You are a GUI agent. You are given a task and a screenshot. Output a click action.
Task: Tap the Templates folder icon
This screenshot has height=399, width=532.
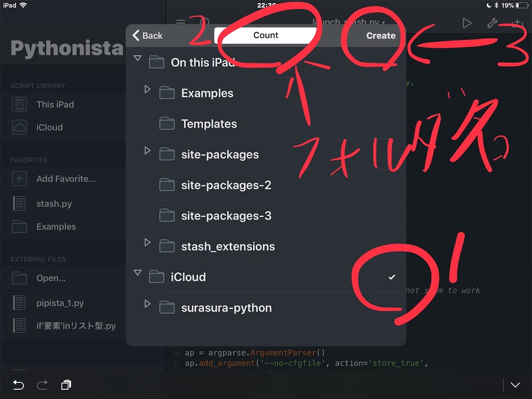pos(167,124)
